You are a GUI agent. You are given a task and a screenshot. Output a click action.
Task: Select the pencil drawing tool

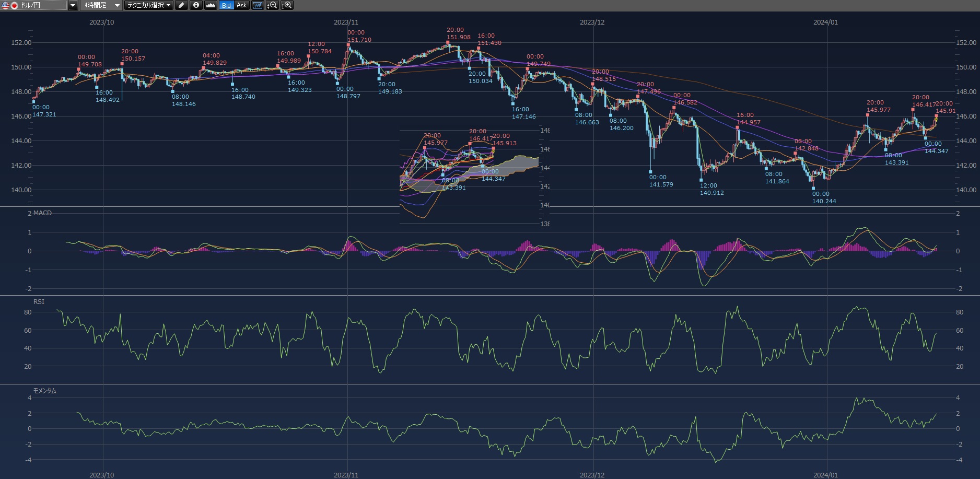(181, 5)
